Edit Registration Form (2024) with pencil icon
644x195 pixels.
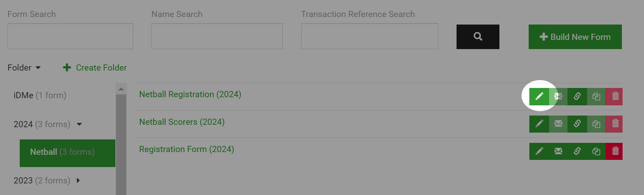click(x=539, y=151)
